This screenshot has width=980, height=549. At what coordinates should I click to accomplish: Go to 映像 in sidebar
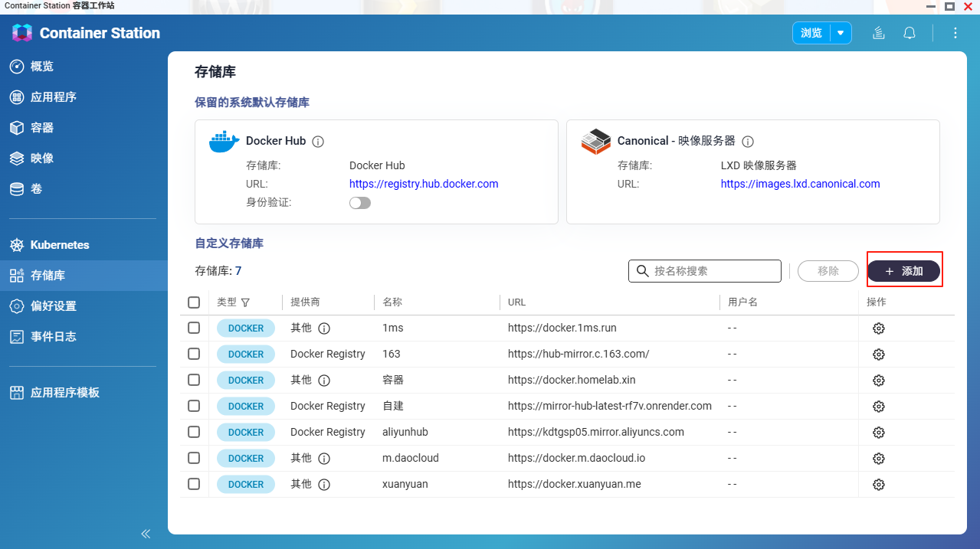tap(84, 158)
